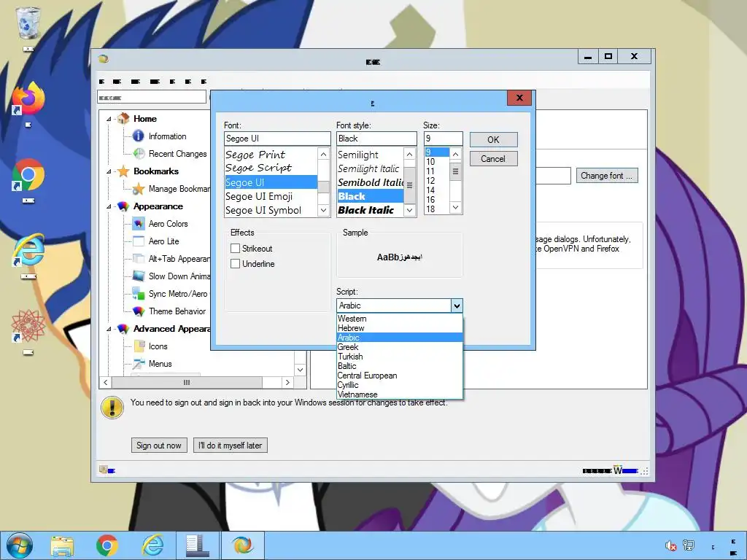Choose Baltic in the Script list
This screenshot has width=747, height=560.
[400, 366]
